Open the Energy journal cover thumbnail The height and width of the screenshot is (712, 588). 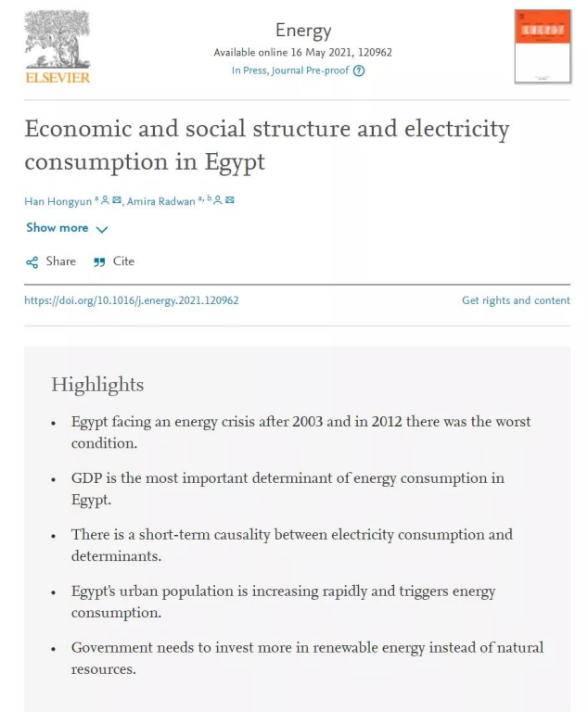coord(543,46)
